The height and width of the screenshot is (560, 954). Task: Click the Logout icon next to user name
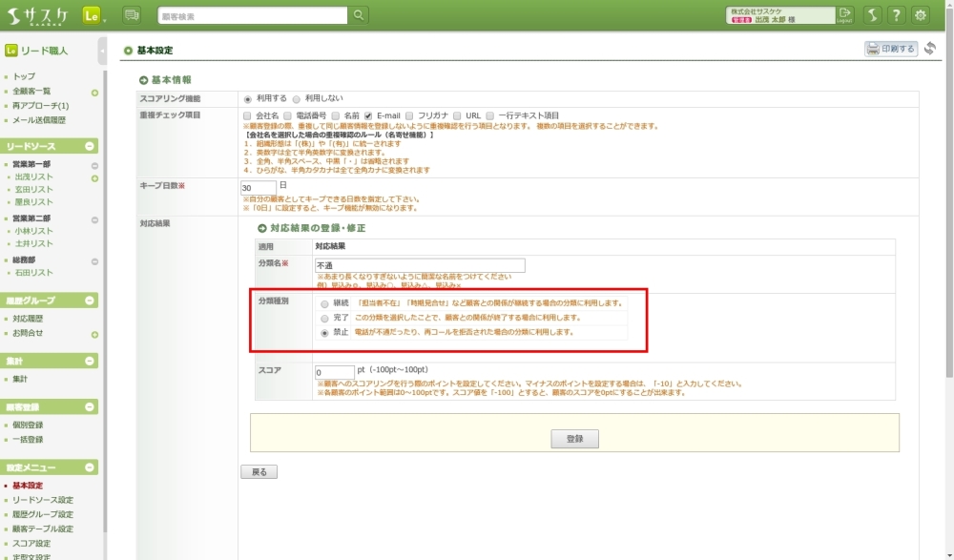click(x=845, y=14)
